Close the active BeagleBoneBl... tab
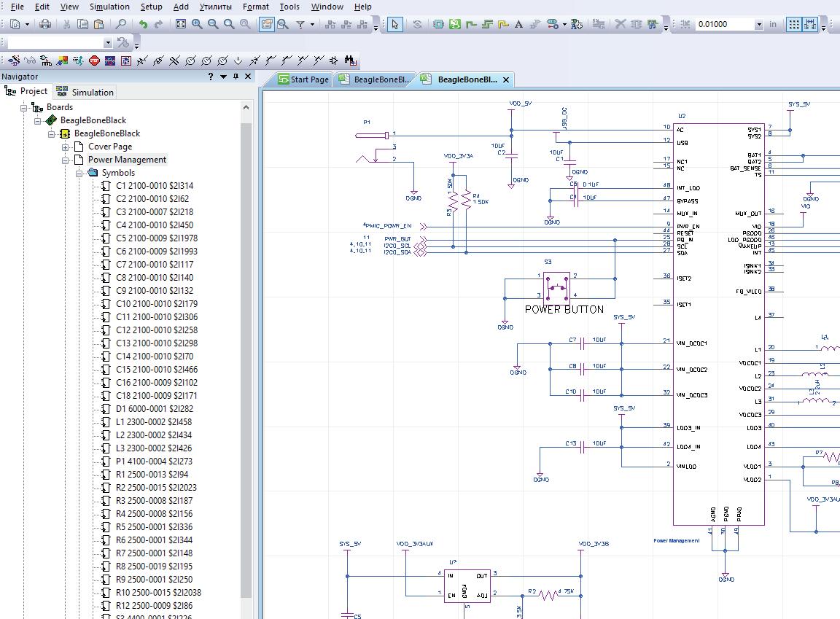The height and width of the screenshot is (619, 840). (506, 79)
